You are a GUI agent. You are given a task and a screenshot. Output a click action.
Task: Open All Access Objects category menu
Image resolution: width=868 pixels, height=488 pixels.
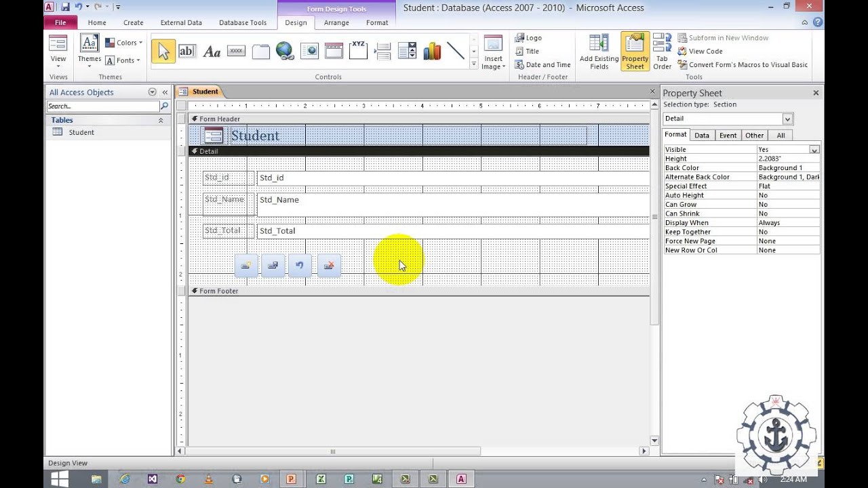(152, 92)
